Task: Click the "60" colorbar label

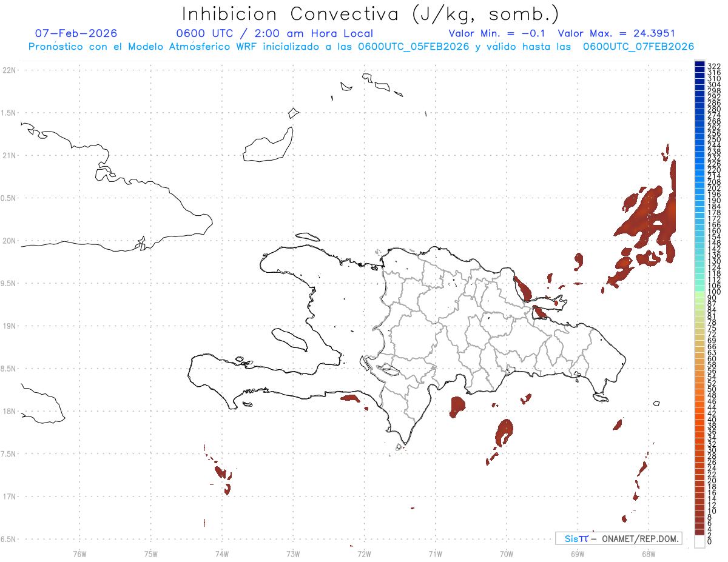Action: [712, 359]
